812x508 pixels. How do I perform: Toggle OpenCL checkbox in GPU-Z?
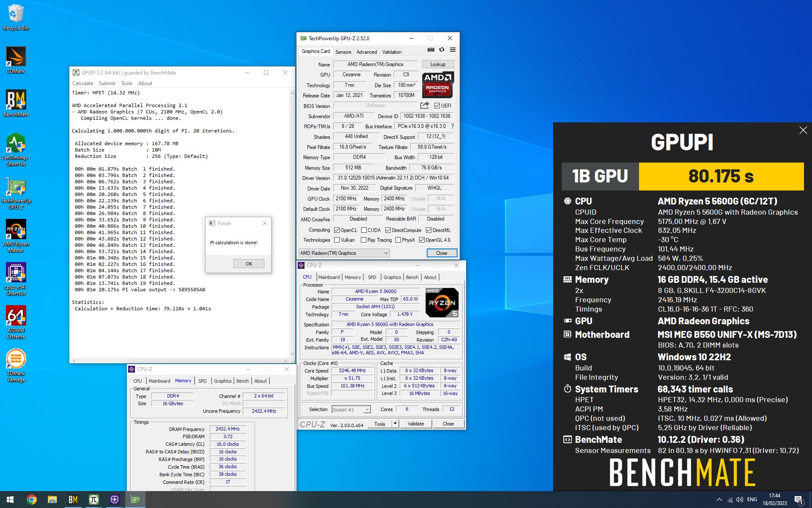pos(337,230)
